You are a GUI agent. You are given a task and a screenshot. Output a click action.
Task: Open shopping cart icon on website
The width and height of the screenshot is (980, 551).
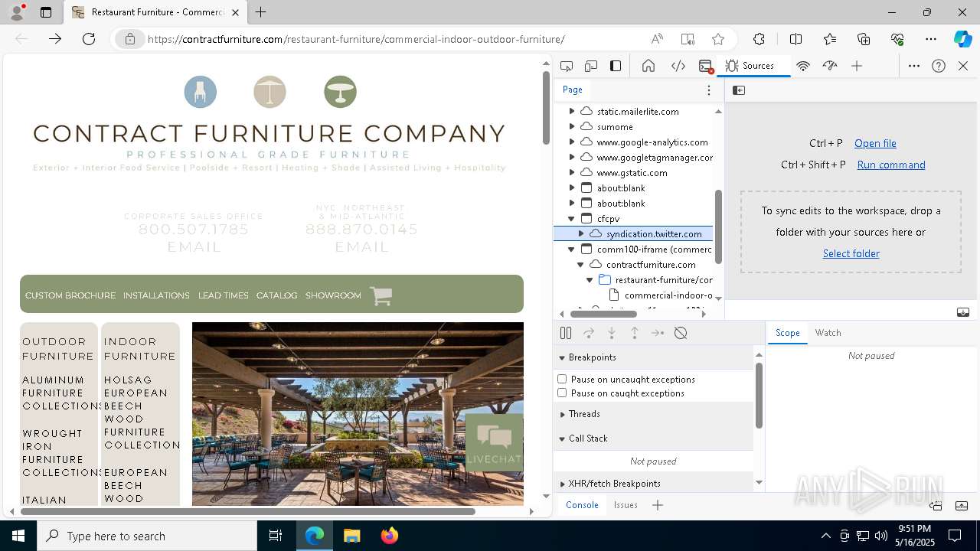click(x=381, y=295)
